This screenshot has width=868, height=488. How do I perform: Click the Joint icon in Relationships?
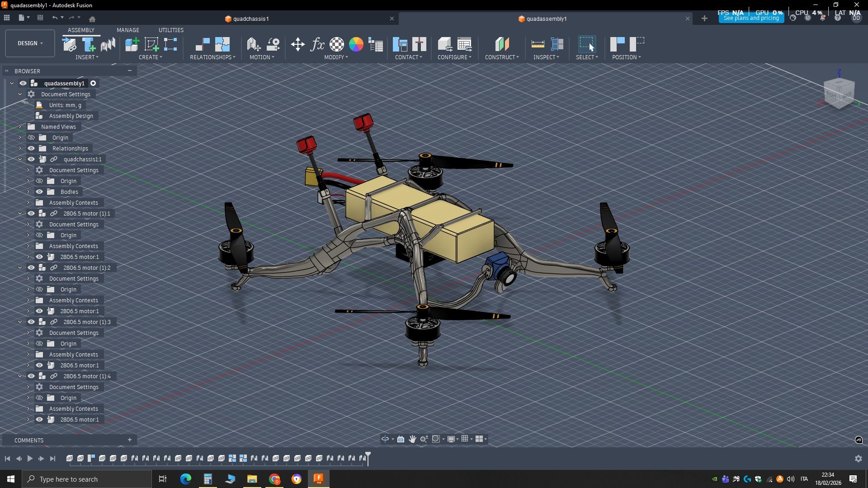pyautogui.click(x=202, y=44)
